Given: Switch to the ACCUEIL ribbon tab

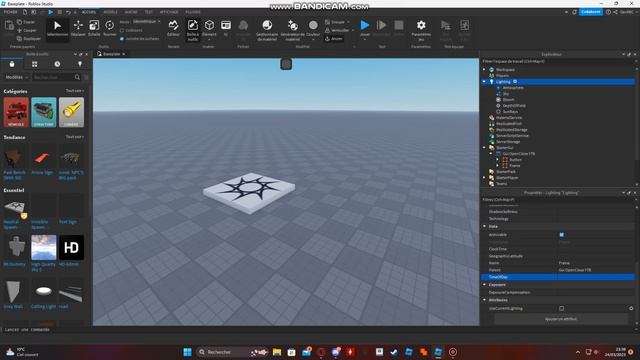Looking at the screenshot, I should point(89,12).
